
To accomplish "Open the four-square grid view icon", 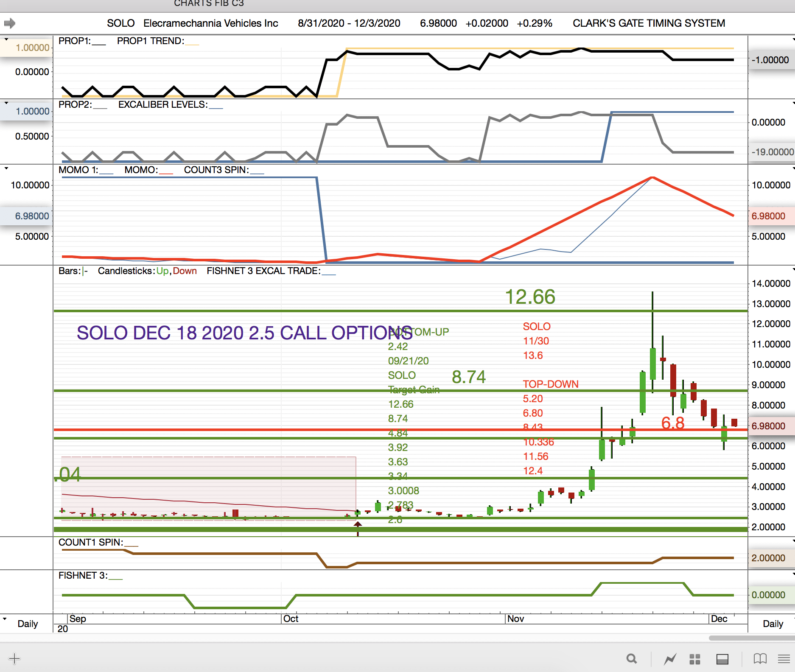I will 695,659.
